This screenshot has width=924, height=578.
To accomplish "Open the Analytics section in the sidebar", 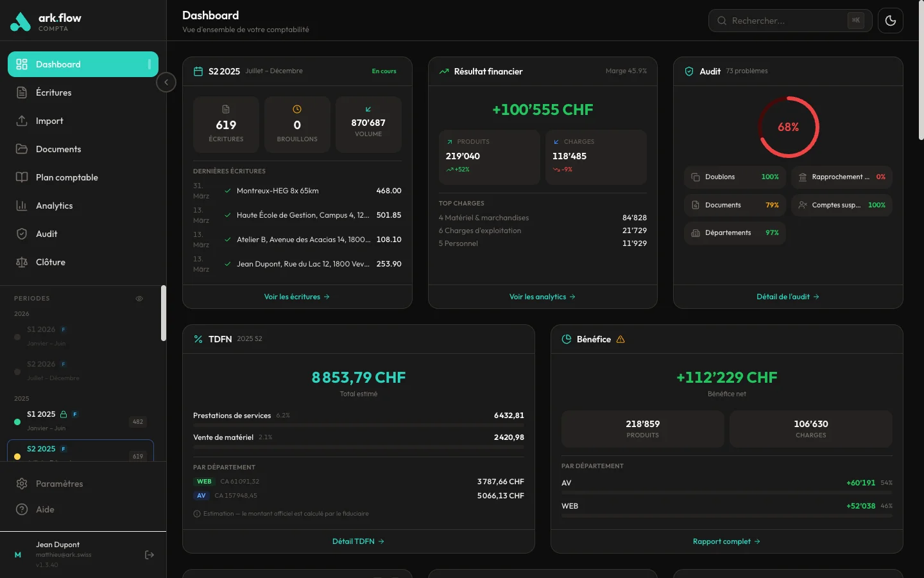I will click(55, 206).
